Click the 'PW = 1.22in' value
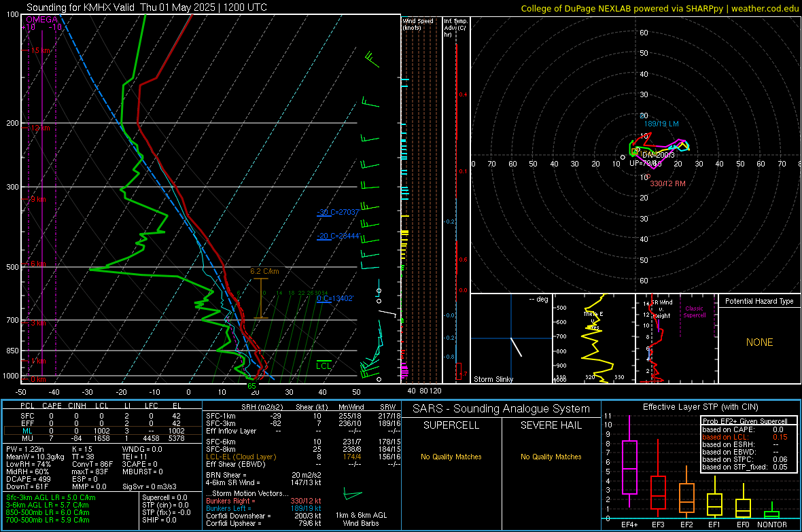 (x=26, y=449)
